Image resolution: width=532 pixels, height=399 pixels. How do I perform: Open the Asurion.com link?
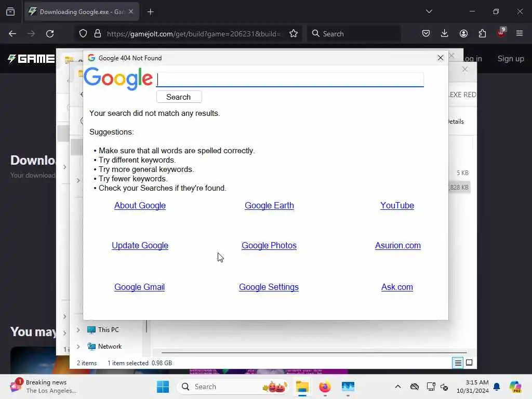(x=397, y=246)
